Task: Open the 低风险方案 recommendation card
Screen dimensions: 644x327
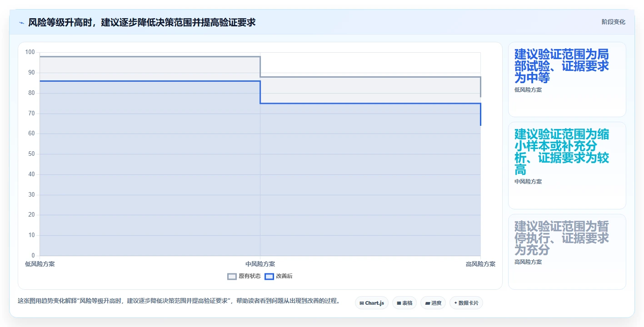Action: tap(567, 79)
